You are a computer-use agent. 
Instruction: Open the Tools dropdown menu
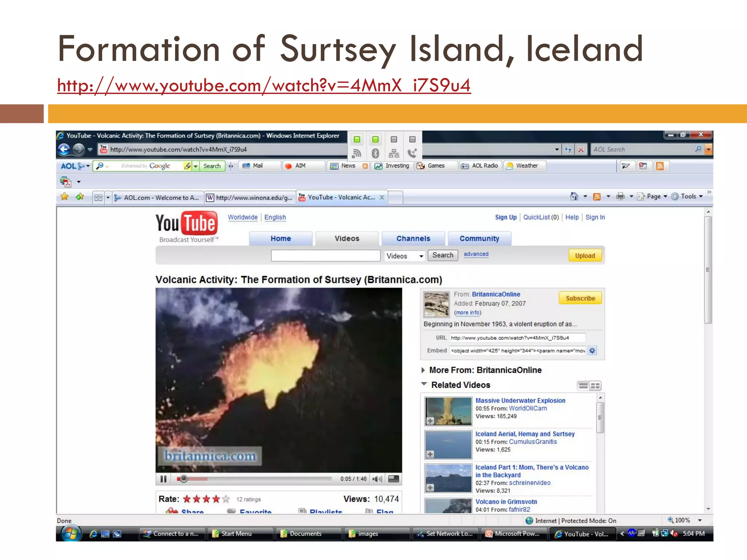(x=687, y=197)
